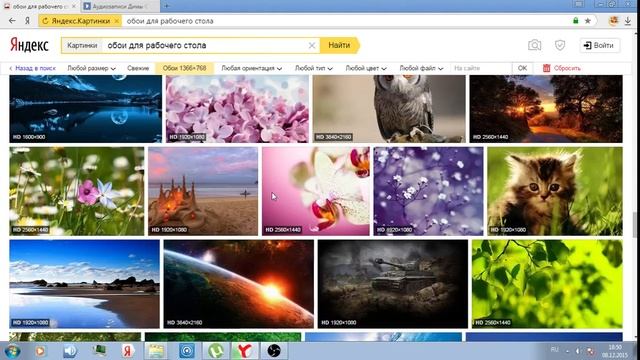Go back with the browser back arrow
640x360 pixels.
(12, 20)
